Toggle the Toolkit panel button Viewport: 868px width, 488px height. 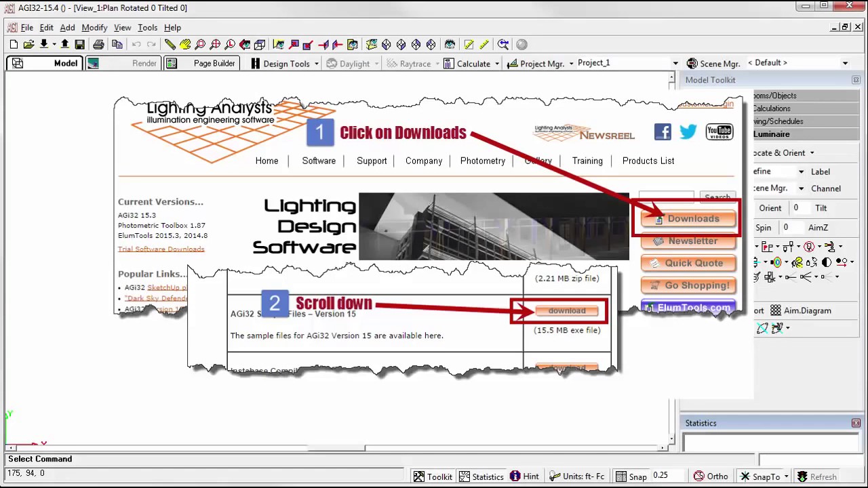433,476
